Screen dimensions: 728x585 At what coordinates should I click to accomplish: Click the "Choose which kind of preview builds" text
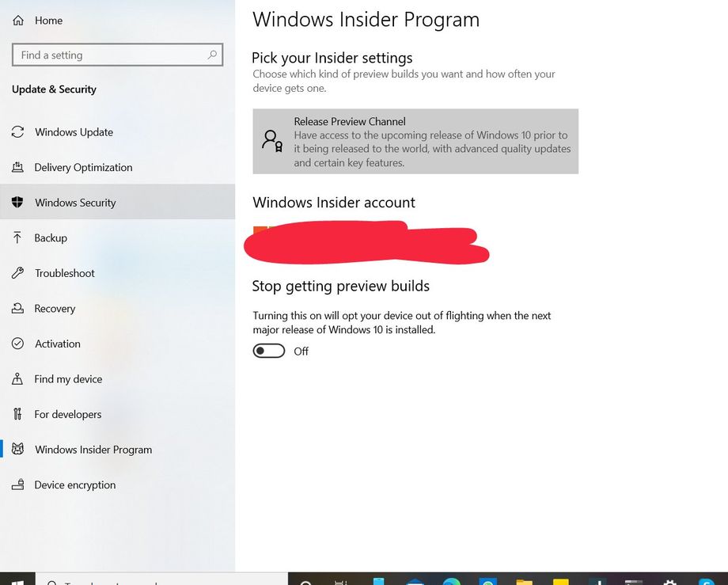coord(404,81)
